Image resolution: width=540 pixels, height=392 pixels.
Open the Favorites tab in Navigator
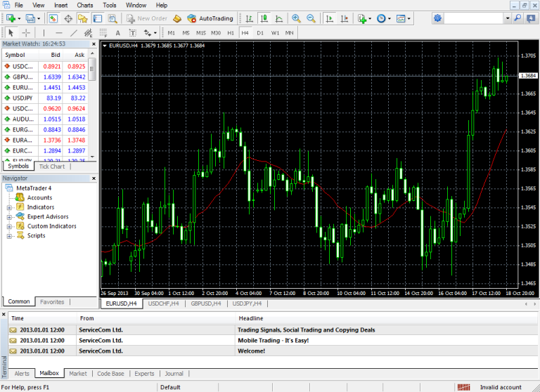click(x=52, y=302)
